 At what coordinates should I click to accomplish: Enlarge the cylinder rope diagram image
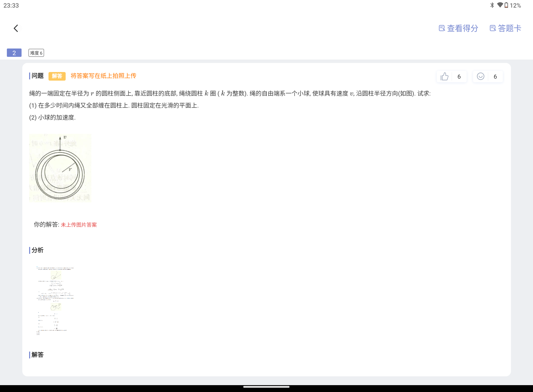pos(60,168)
